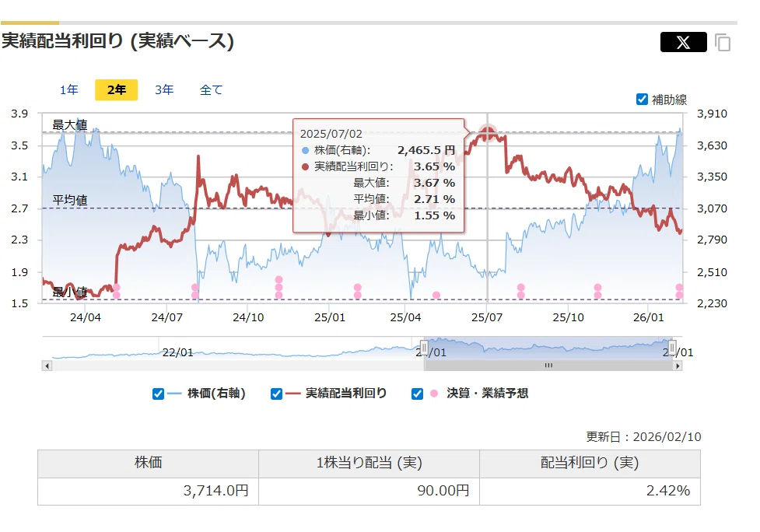Click the scrollbar thumb grip
Image resolution: width=760 pixels, height=532 pixels.
548,366
